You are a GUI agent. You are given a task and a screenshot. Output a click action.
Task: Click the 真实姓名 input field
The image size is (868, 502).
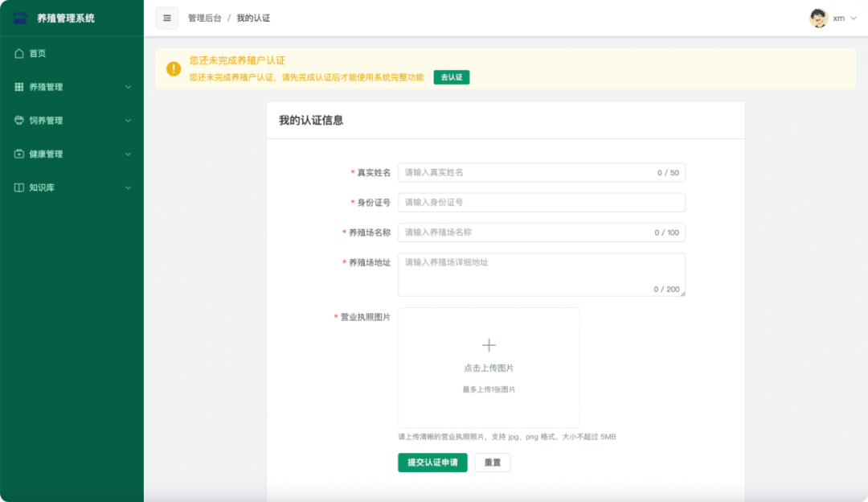(541, 172)
